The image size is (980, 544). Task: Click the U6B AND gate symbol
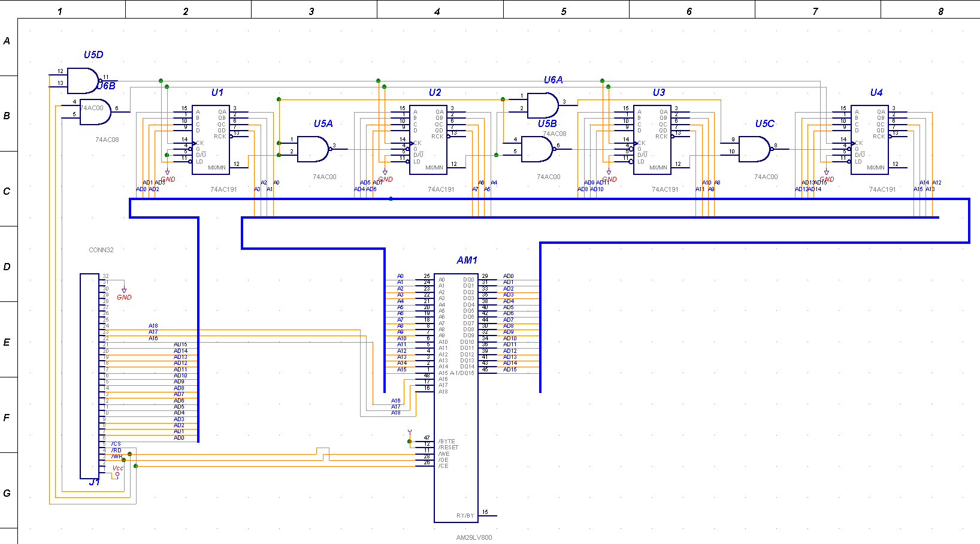pos(95,112)
